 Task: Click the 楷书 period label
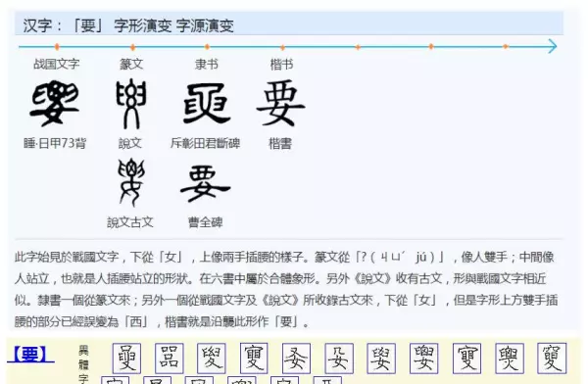pyautogui.click(x=281, y=64)
